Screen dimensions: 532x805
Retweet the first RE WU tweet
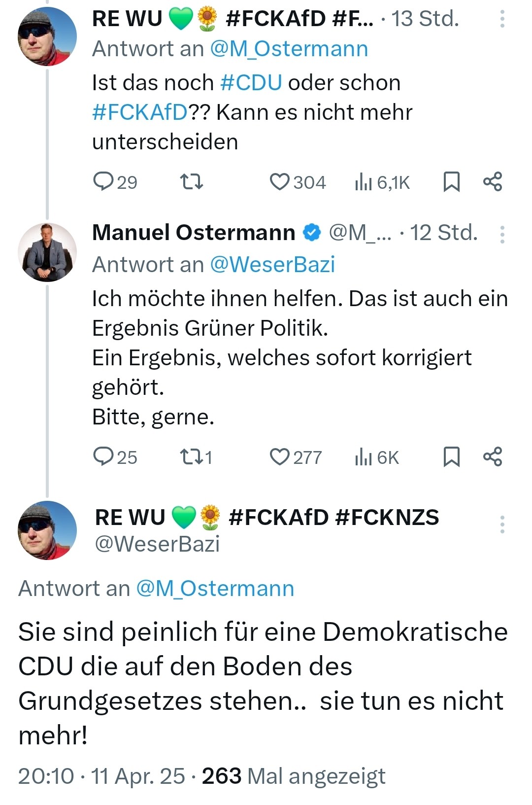pyautogui.click(x=191, y=182)
